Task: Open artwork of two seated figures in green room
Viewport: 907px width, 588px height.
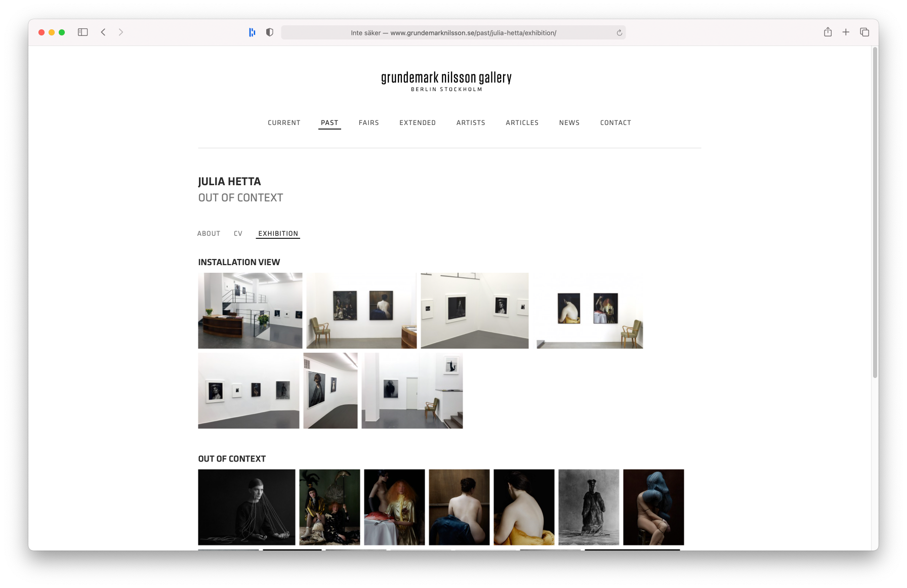Action: [329, 507]
